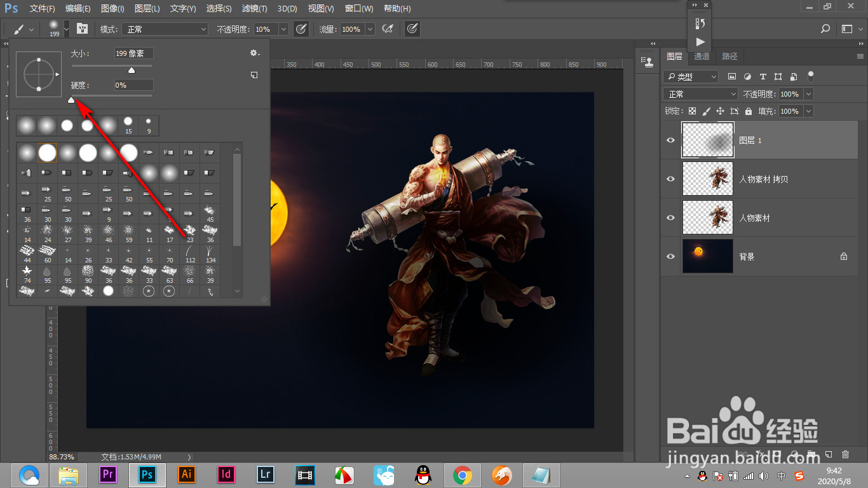Click the lock all padlock icon
The width and height of the screenshot is (868, 488).
pyautogui.click(x=749, y=111)
